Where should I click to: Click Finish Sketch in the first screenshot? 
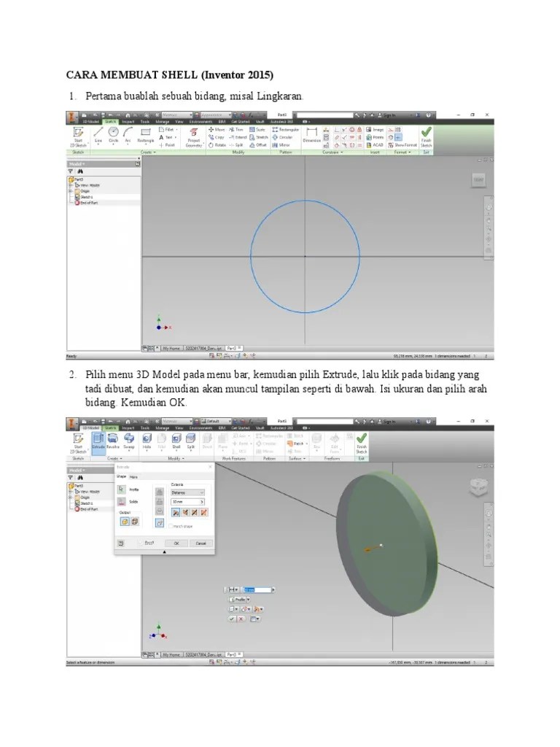click(426, 136)
